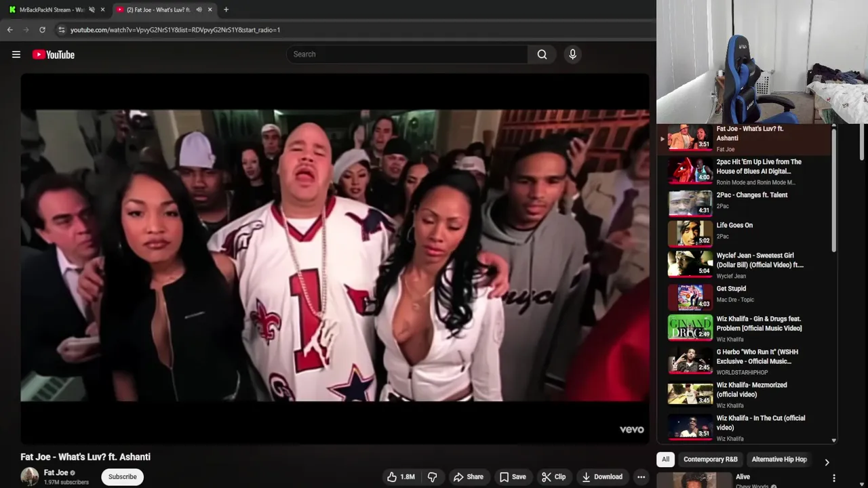This screenshot has width=868, height=488.
Task: Click title '2Pac - Changes ft. Talent'
Action: pyautogui.click(x=751, y=195)
